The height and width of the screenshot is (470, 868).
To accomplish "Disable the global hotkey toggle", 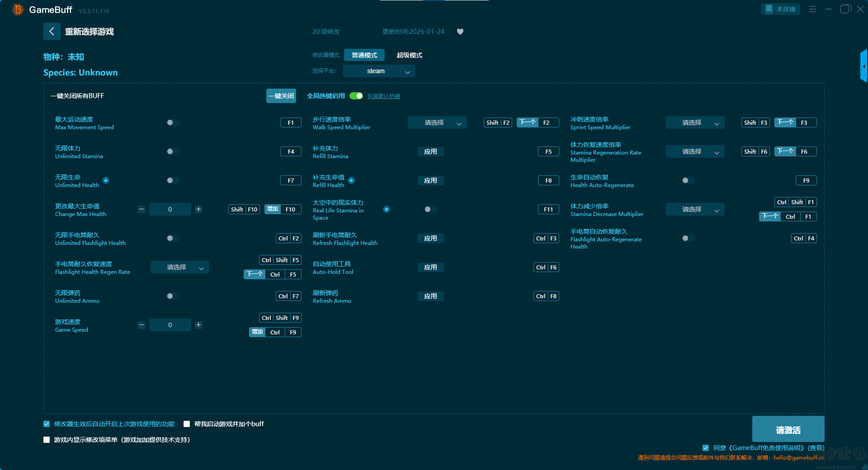I will (356, 96).
